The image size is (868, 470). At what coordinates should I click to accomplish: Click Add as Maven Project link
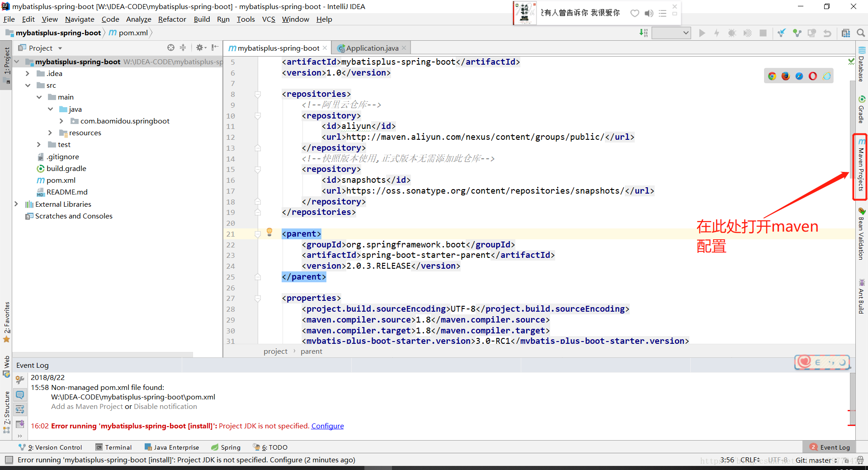87,406
